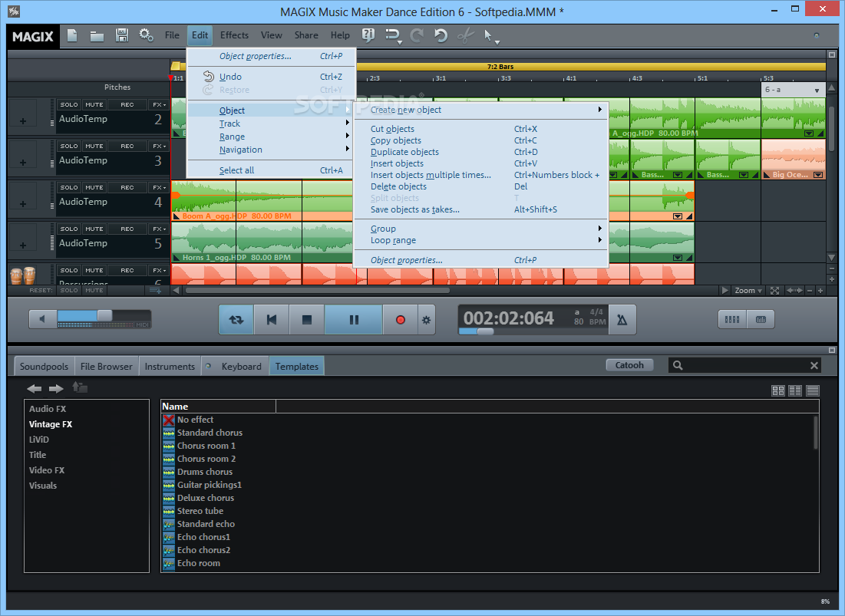The height and width of the screenshot is (616, 845).
Task: Start recording with red record button
Action: tap(400, 320)
